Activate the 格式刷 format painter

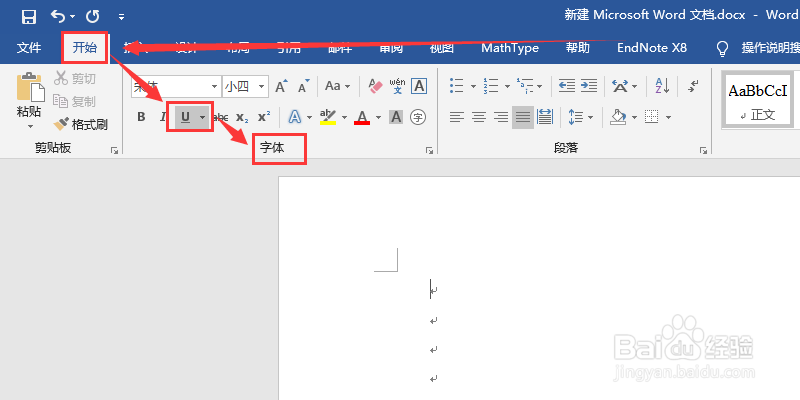point(81,124)
